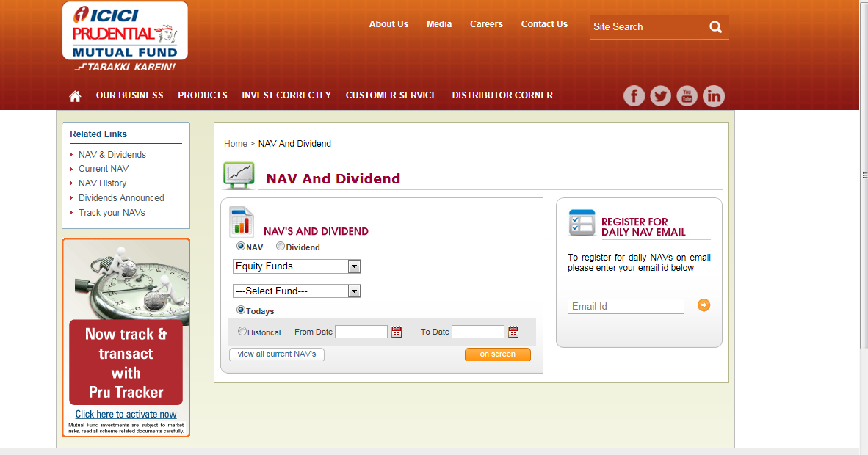
Task: Open the Facebook page icon
Action: [x=634, y=95]
